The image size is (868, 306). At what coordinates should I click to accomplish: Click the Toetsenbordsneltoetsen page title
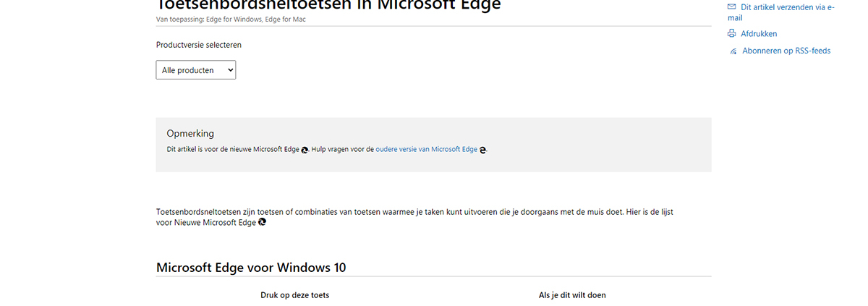(328, 5)
